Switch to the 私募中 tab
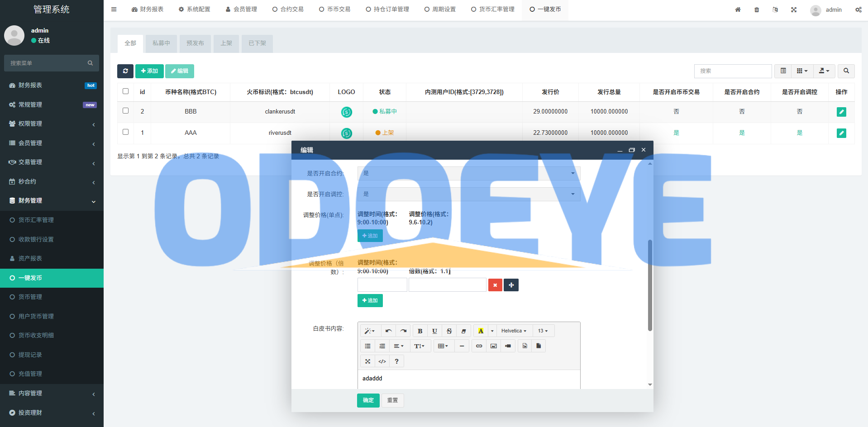The image size is (868, 427). [x=161, y=43]
